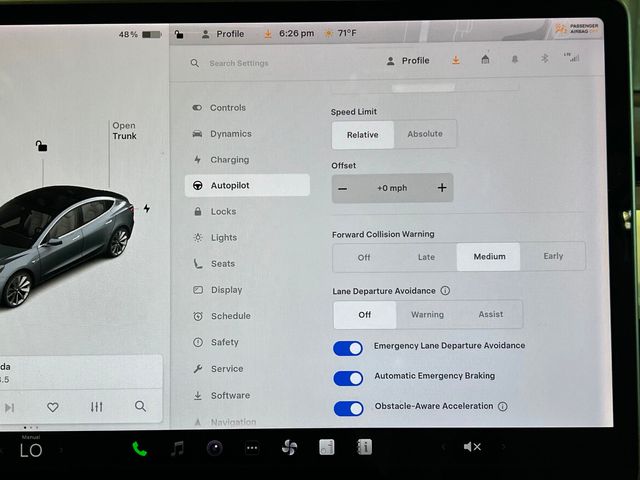Image resolution: width=640 pixels, height=480 pixels.
Task: Tap the download arrow in top status bar
Action: (x=268, y=34)
